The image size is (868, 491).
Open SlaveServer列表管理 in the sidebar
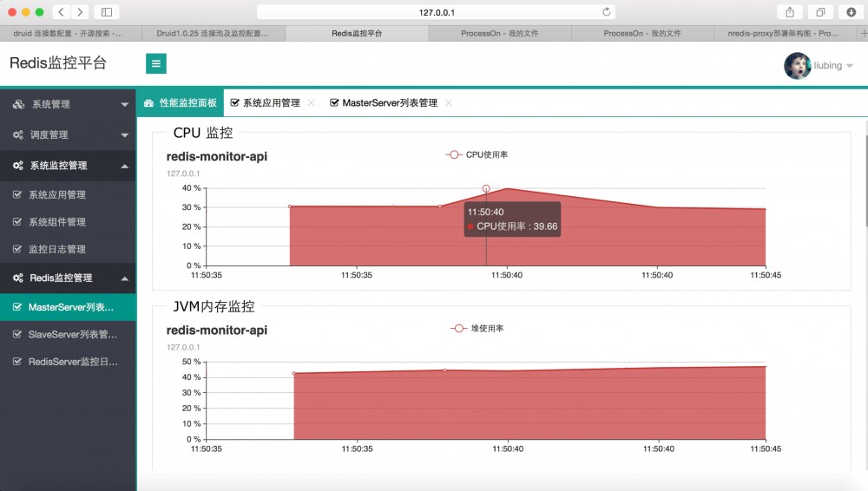(x=68, y=334)
